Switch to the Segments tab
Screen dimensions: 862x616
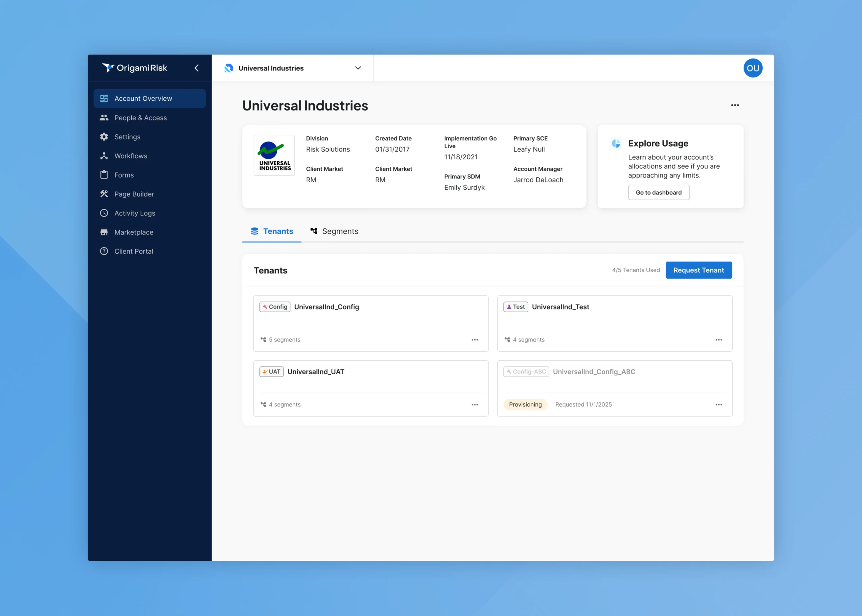(334, 231)
